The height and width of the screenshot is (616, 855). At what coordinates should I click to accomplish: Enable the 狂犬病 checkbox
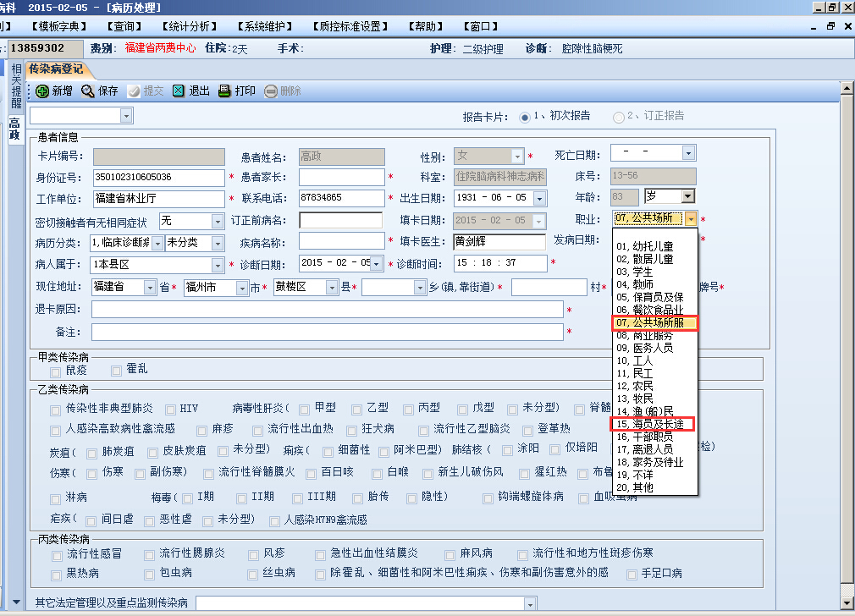(351, 431)
